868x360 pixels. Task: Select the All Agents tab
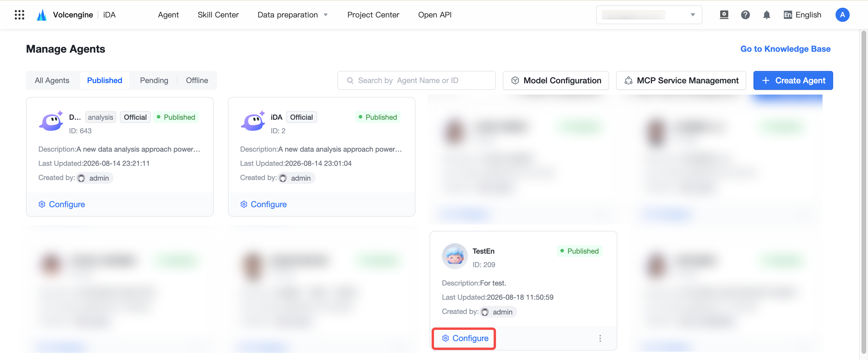[52, 80]
